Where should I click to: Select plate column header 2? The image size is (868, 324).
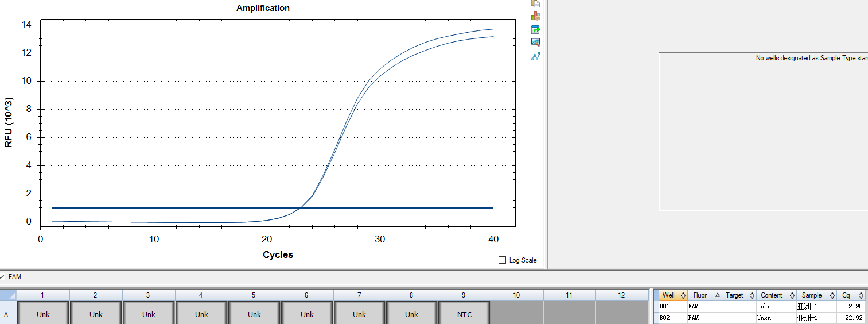tap(96, 295)
